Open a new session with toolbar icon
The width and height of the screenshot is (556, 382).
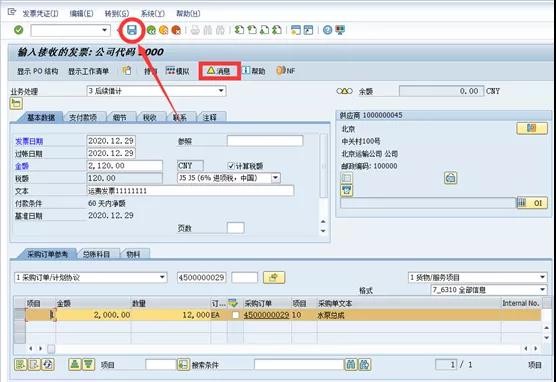pos(296,30)
